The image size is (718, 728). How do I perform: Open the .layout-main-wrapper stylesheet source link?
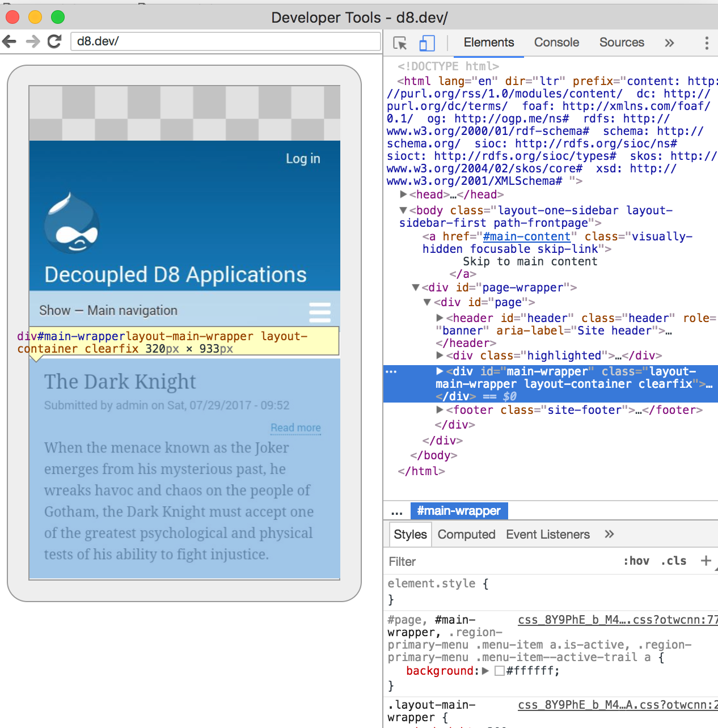[618, 705]
